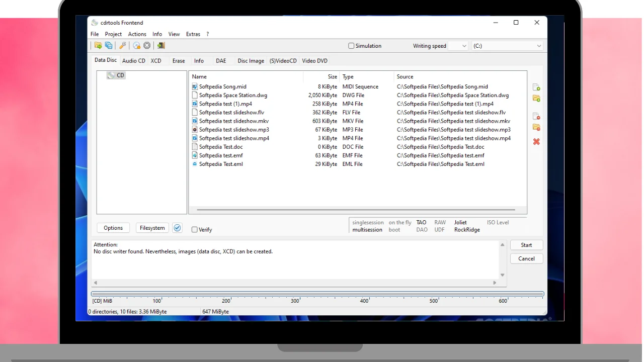
Task: Click the file icon of Softpedia test slideshow.mp3
Action: [195, 129]
